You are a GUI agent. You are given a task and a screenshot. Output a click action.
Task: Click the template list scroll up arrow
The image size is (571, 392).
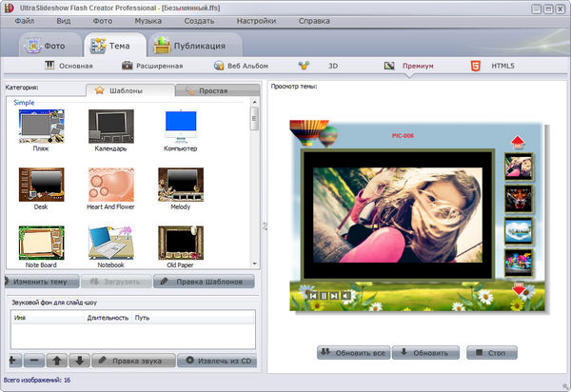point(254,102)
